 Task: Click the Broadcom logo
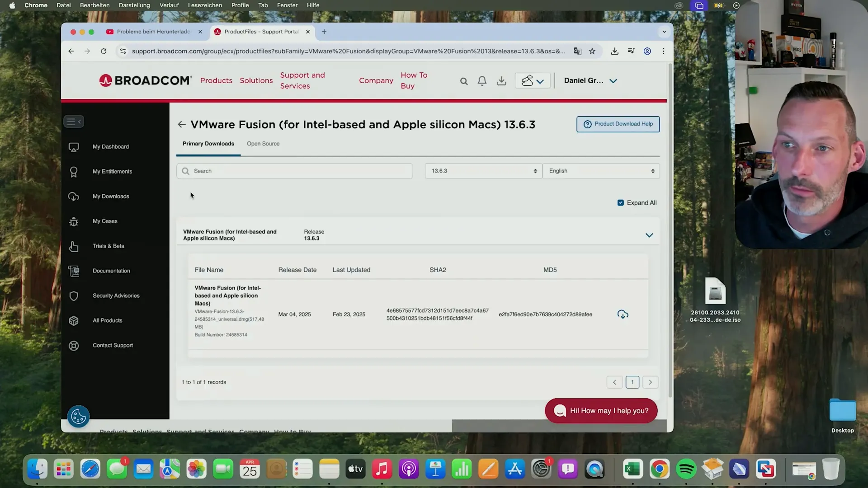click(146, 80)
